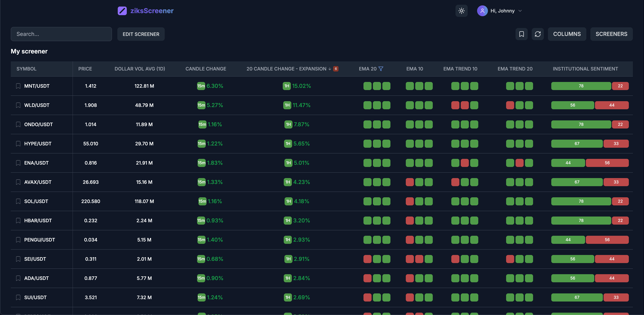This screenshot has width=644, height=315.
Task: Click the refresh data icon
Action: [x=537, y=34]
